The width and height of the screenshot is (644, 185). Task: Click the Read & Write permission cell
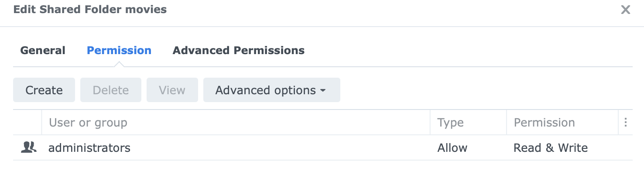550,148
